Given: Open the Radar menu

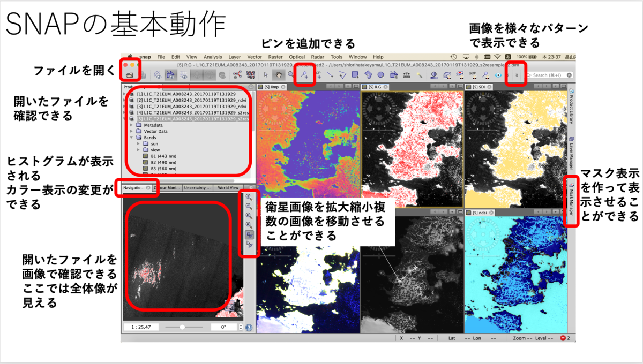Looking at the screenshot, I should [x=318, y=57].
